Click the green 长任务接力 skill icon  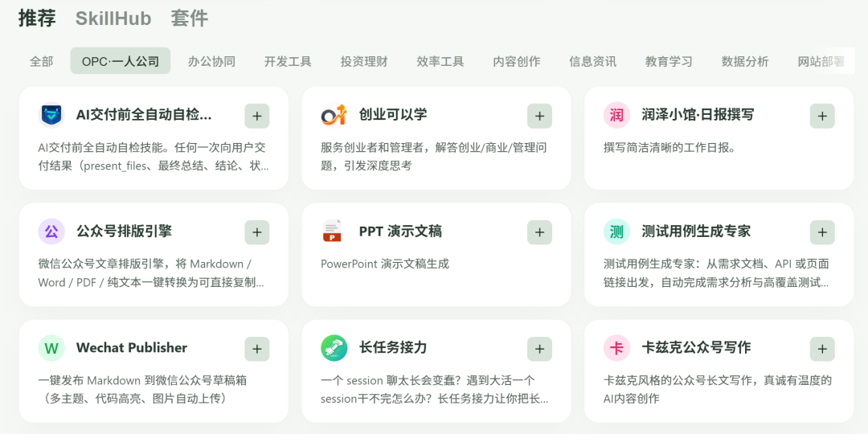coord(334,348)
